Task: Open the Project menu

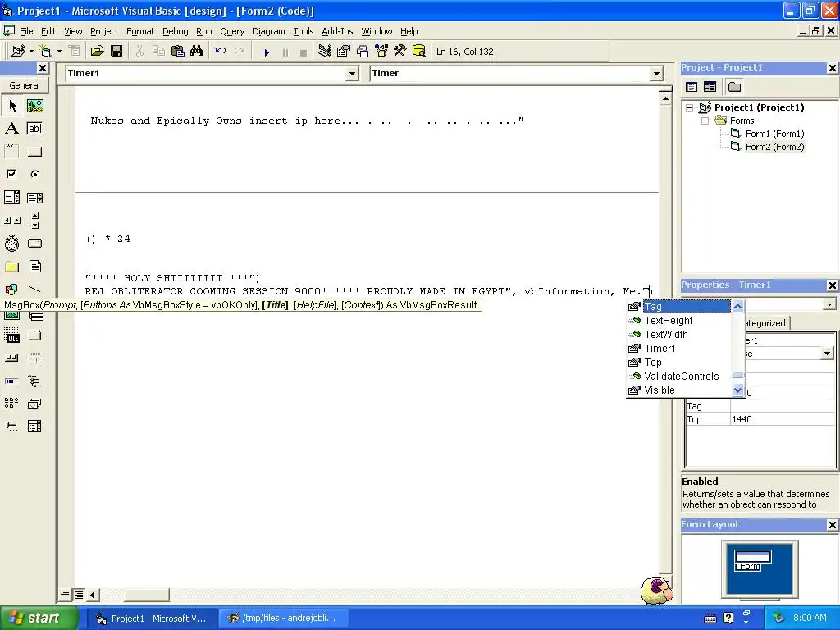Action: 104,31
